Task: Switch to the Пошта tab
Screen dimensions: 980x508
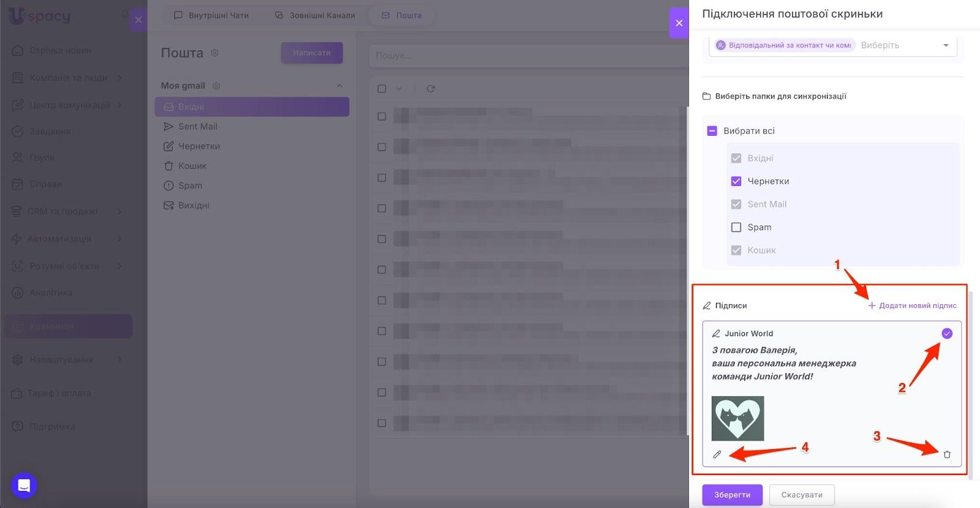Action: (402, 15)
